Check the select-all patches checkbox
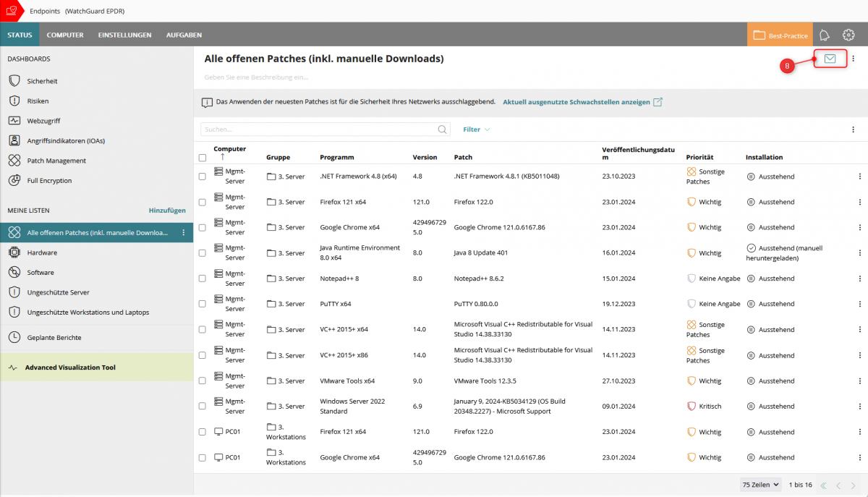This screenshot has width=868, height=497. pyautogui.click(x=203, y=157)
